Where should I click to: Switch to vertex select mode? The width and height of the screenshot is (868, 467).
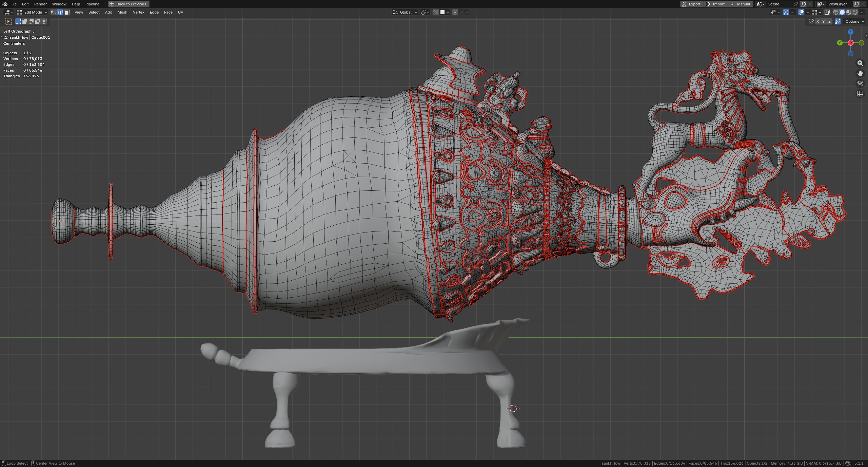point(54,12)
